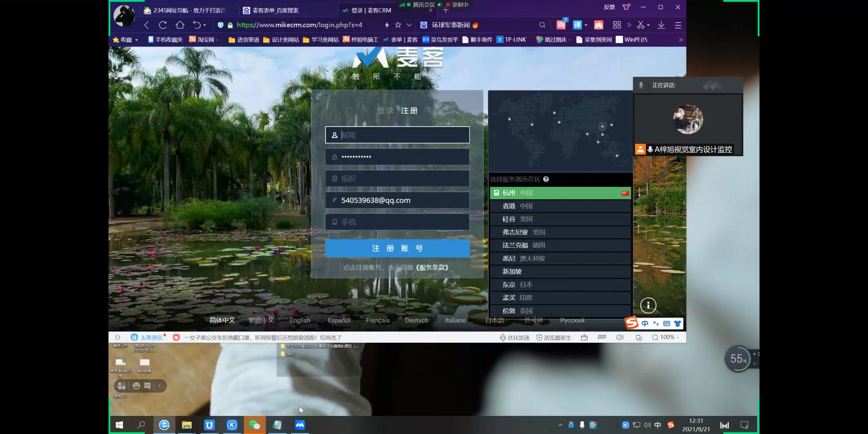868x434 pixels.
Task: Open the extensions grid icon
Action: pyautogui.click(x=617, y=25)
